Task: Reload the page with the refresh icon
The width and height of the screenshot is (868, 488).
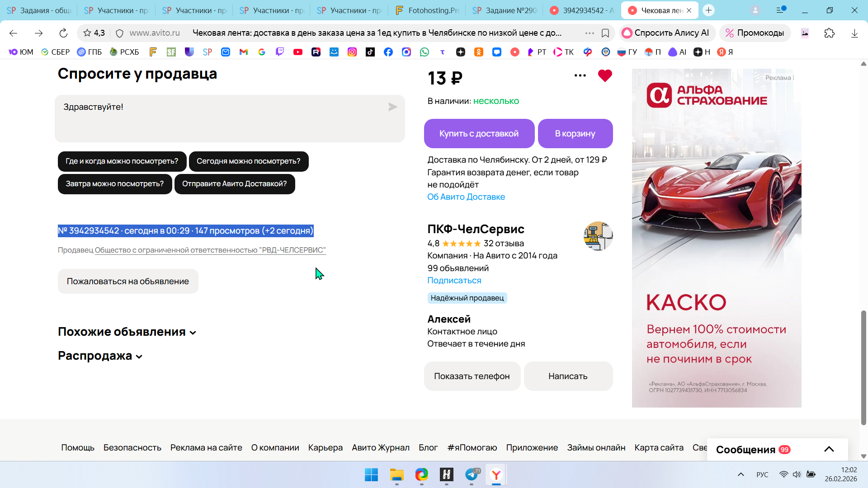Action: [x=63, y=33]
